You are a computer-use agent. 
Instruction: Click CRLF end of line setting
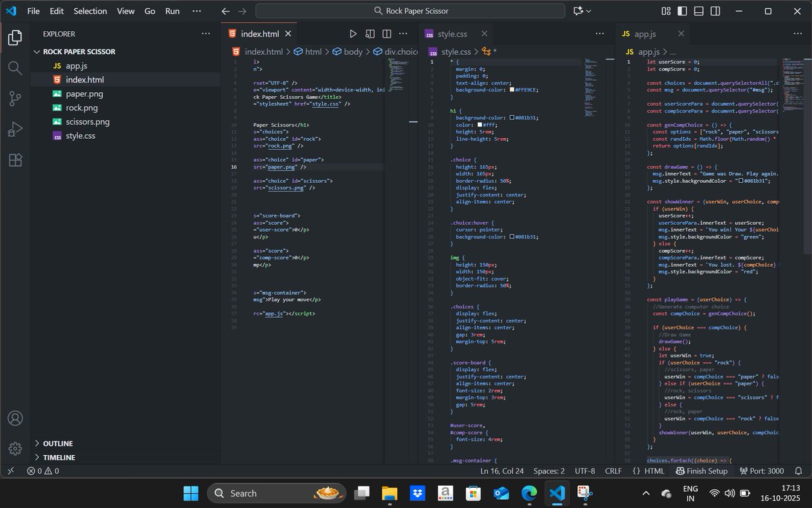613,471
